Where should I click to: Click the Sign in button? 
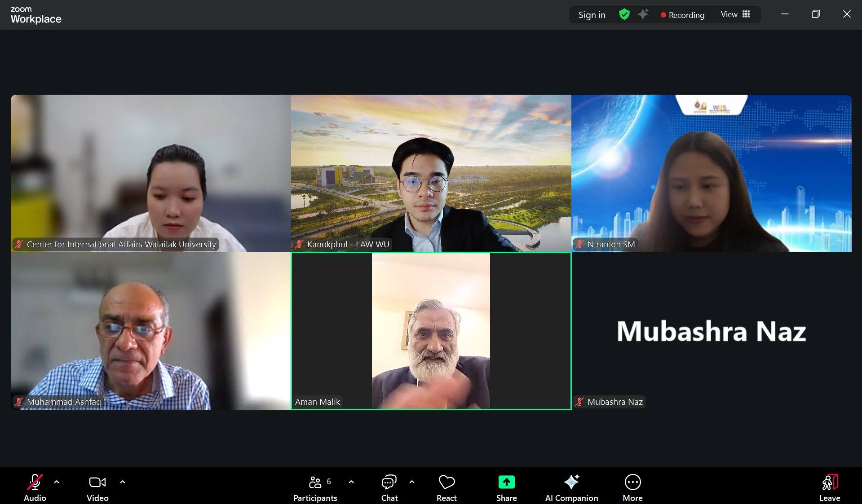coord(592,15)
